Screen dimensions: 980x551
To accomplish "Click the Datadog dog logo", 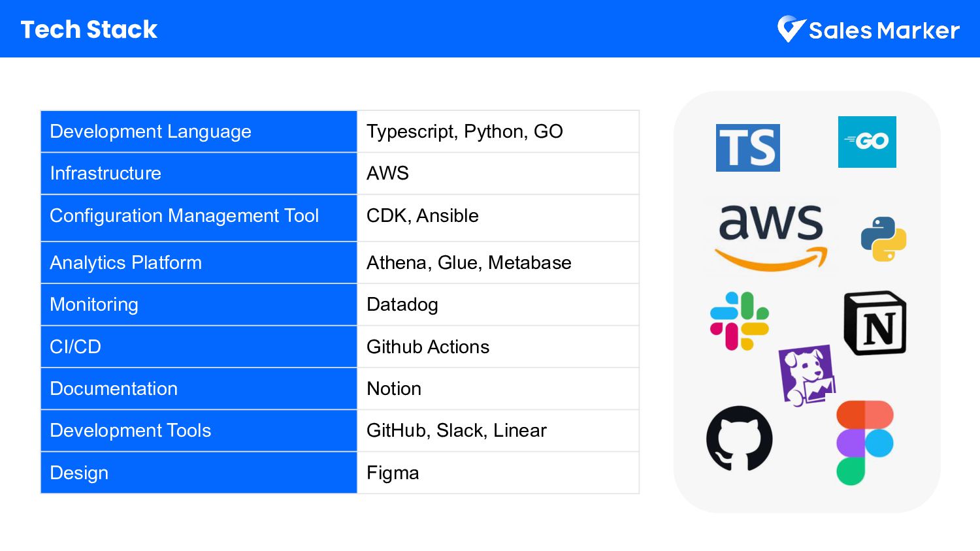I will click(808, 375).
